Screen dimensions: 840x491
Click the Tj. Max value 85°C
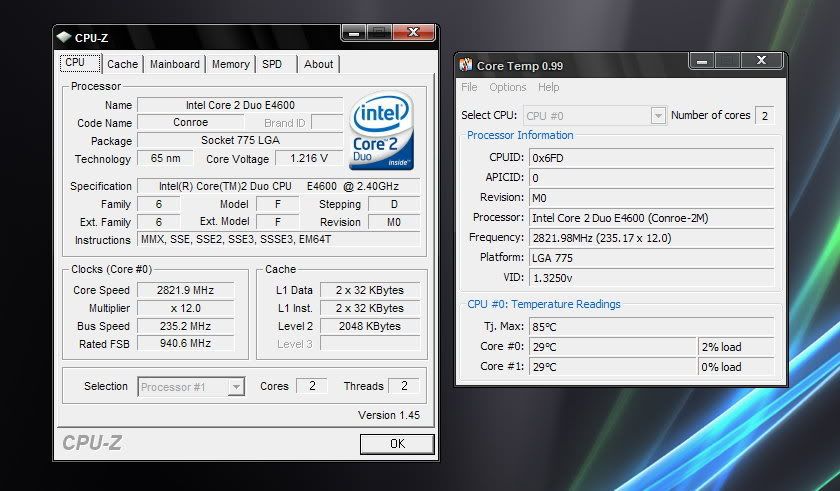click(651, 327)
